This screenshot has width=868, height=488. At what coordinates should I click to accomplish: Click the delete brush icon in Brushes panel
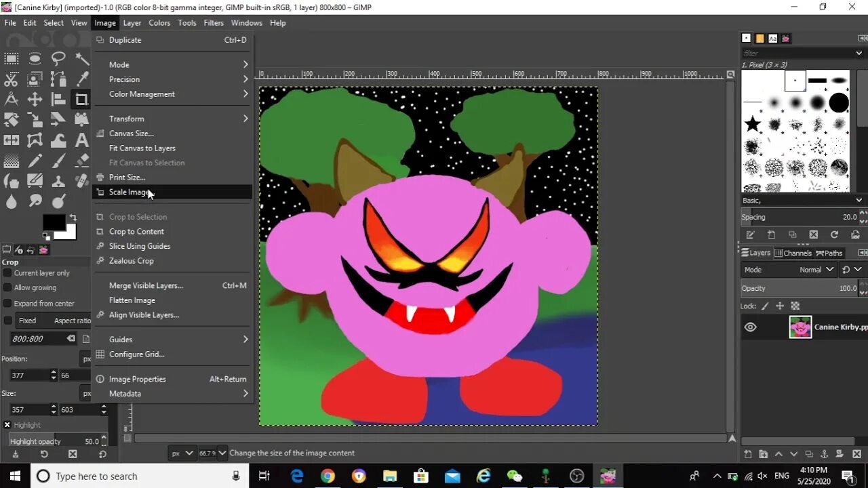pyautogui.click(x=813, y=235)
